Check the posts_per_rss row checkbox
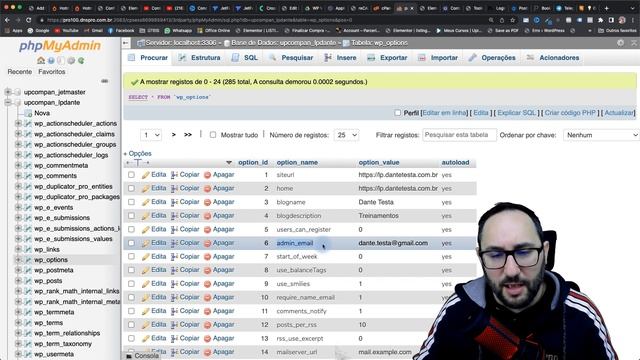The image size is (640, 360). [131, 324]
